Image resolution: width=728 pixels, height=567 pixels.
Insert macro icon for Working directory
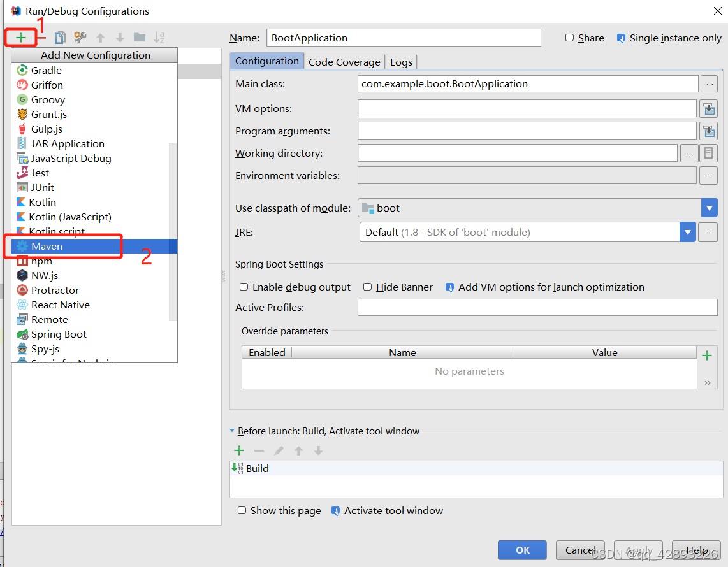click(708, 153)
